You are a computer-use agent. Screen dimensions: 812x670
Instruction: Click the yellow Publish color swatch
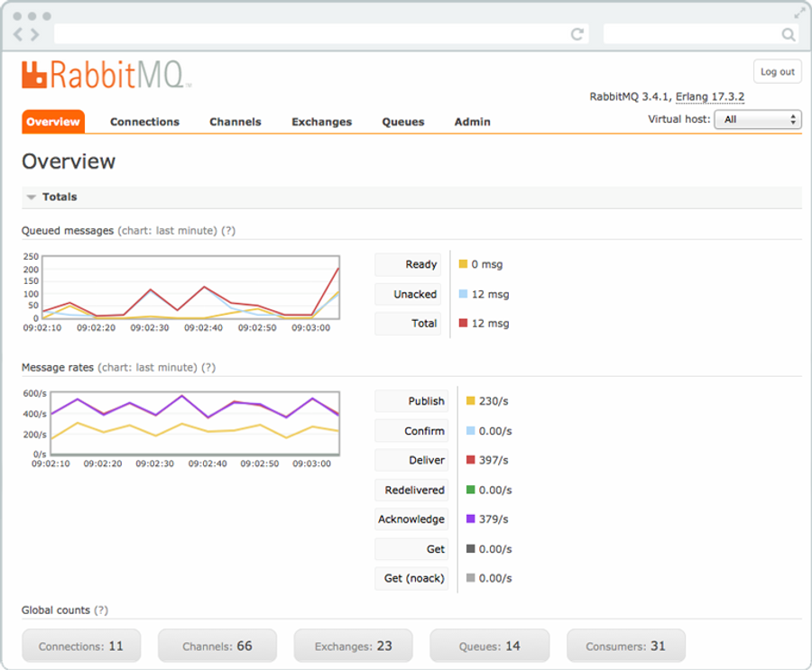[x=470, y=400]
